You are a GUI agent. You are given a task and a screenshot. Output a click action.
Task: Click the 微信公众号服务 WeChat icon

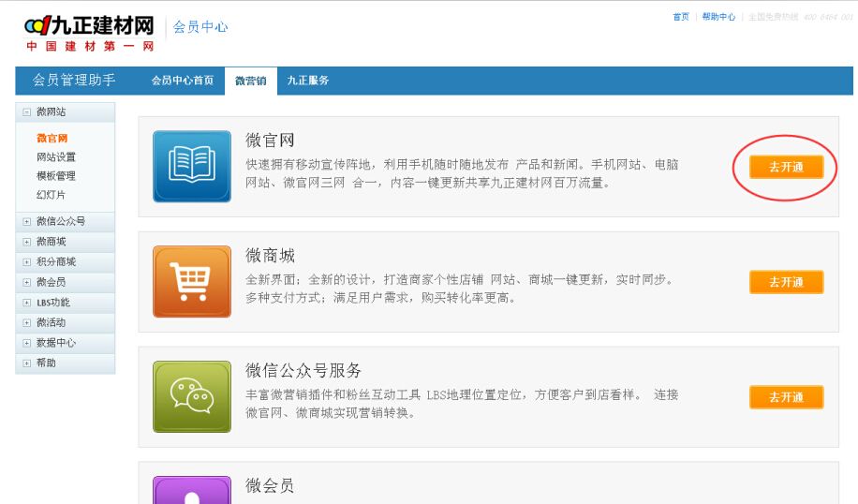tap(191, 397)
